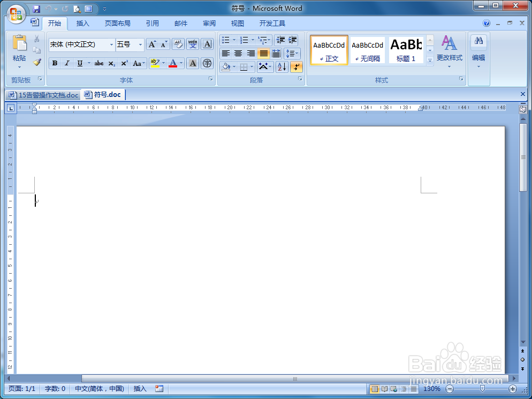Click 中文(简体，中国) language indicator
The width and height of the screenshot is (532, 399).
pyautogui.click(x=100, y=388)
